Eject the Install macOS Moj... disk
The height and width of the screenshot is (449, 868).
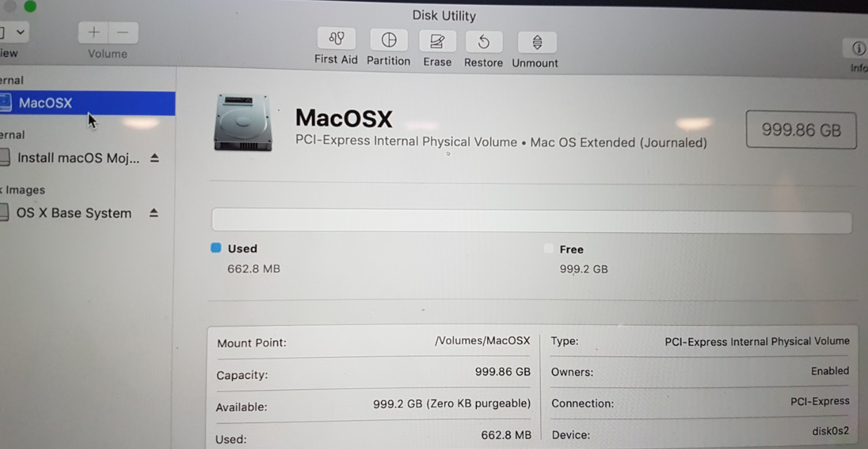[154, 158]
